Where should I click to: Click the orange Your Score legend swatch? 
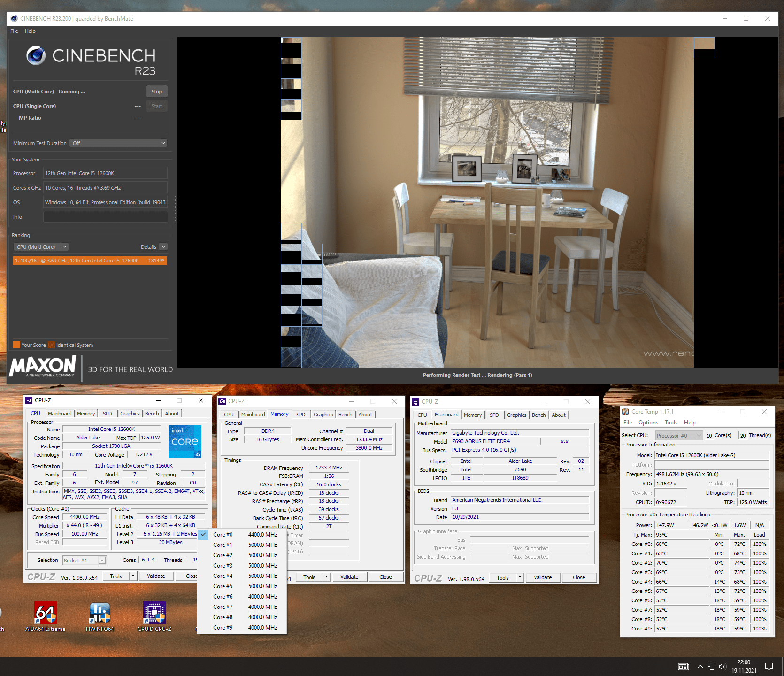(x=16, y=345)
